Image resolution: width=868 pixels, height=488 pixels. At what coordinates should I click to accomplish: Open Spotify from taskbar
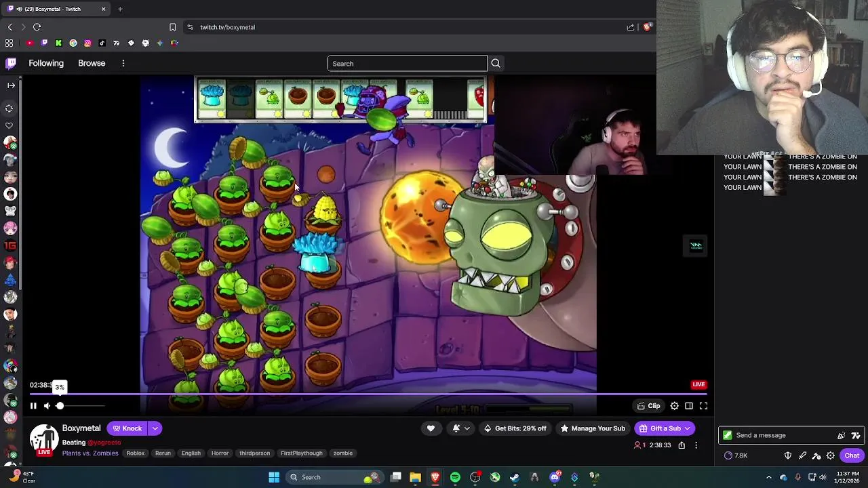tap(455, 477)
